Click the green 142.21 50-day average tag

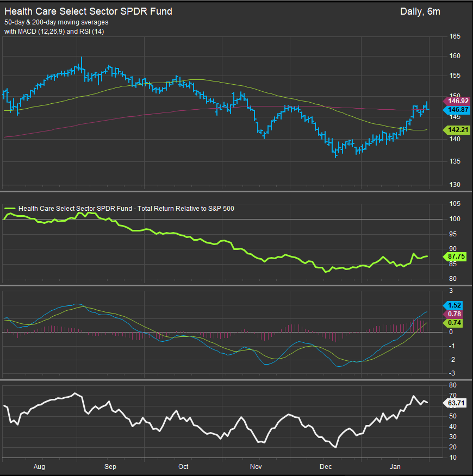coord(457,130)
